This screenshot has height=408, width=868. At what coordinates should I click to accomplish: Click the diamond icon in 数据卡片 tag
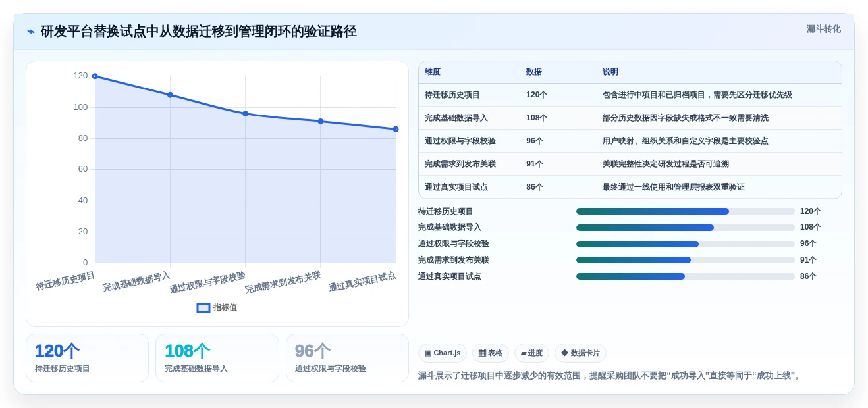click(564, 353)
